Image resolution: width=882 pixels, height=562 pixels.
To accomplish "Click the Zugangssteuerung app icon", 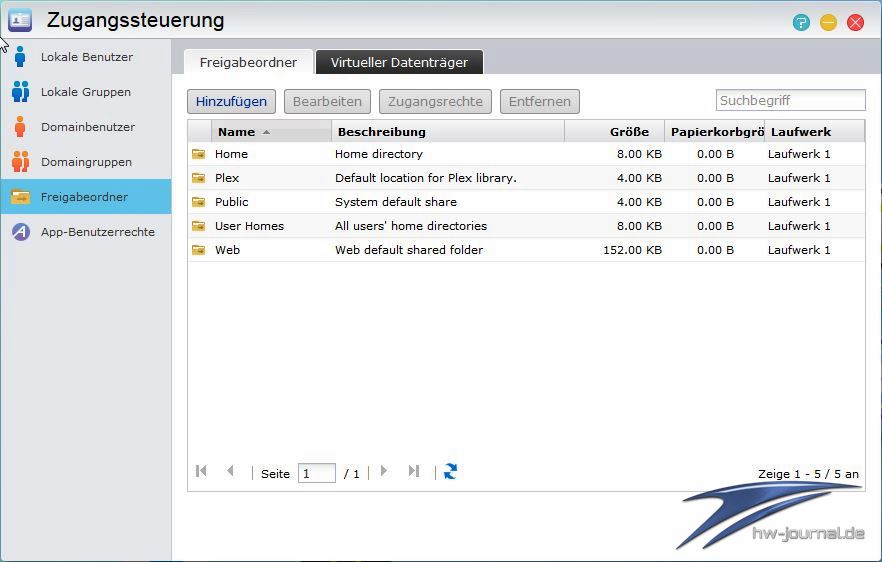I will tap(20, 20).
